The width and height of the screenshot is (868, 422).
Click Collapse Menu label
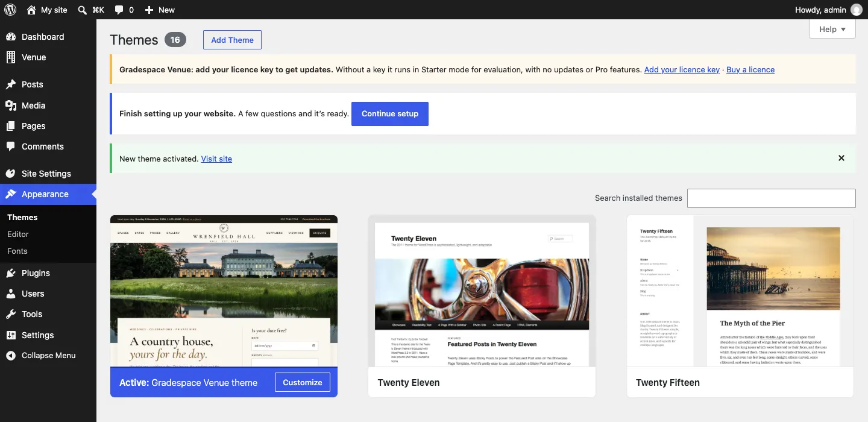tap(49, 356)
